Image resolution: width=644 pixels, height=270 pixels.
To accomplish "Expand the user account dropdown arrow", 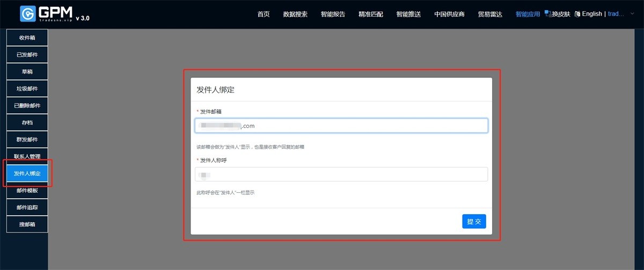I will [x=632, y=14].
